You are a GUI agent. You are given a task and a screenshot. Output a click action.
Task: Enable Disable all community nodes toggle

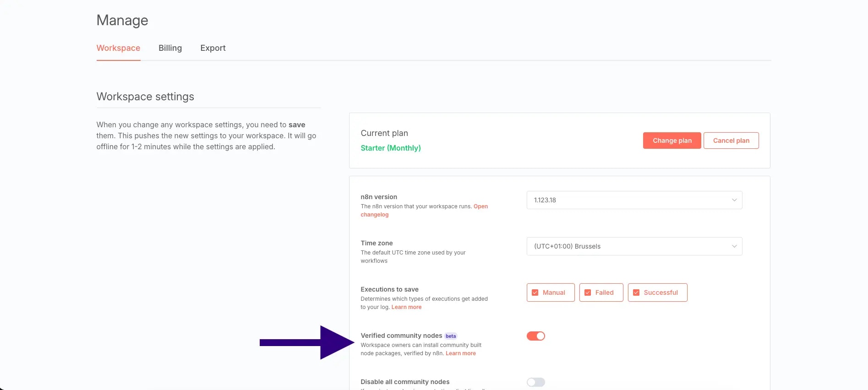tap(536, 382)
